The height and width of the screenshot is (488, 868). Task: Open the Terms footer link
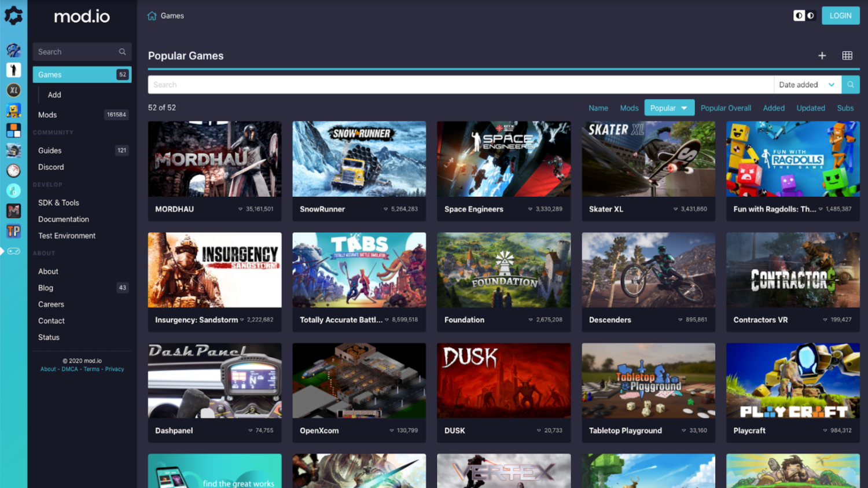91,369
